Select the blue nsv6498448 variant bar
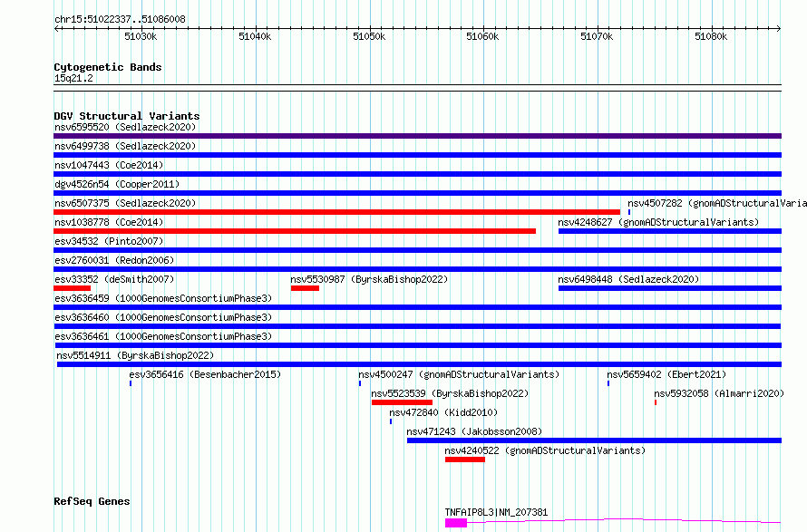The height and width of the screenshot is (532, 807). (x=669, y=288)
